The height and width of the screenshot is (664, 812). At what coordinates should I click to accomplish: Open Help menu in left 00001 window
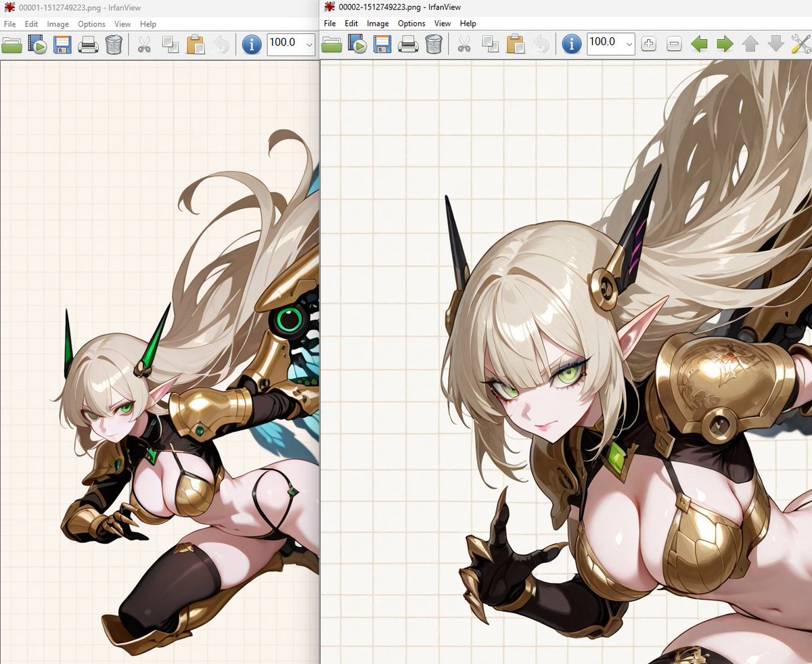[x=148, y=24]
